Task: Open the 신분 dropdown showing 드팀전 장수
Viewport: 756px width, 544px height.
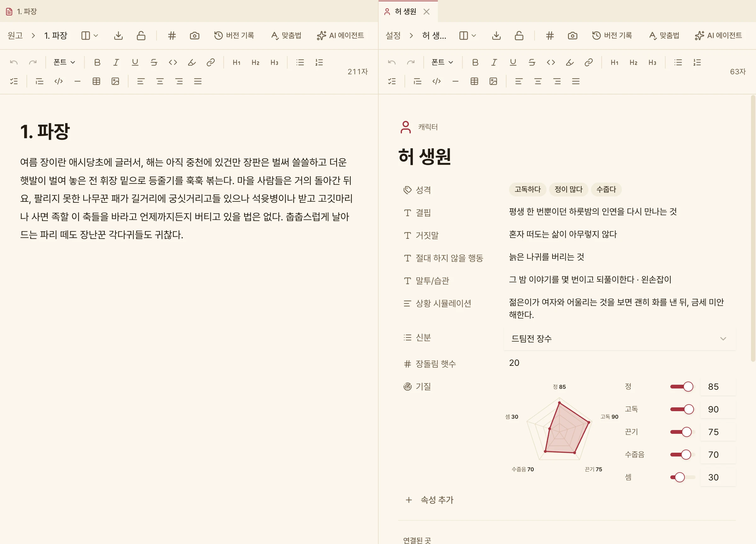Action: point(619,338)
